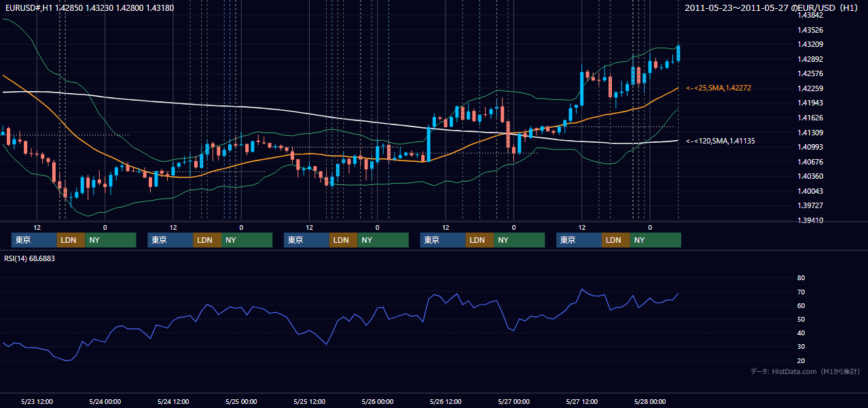
Task: Click the LDN session box before 5/27 00:00
Action: (x=480, y=240)
